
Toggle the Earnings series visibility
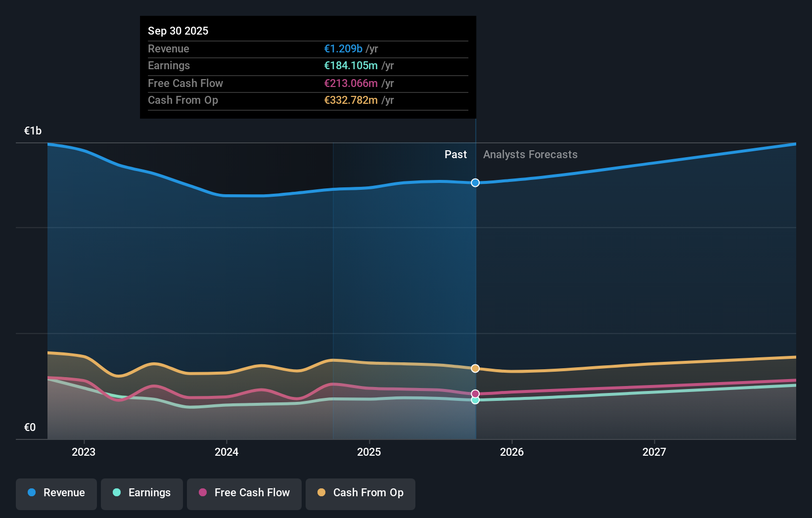(x=142, y=493)
